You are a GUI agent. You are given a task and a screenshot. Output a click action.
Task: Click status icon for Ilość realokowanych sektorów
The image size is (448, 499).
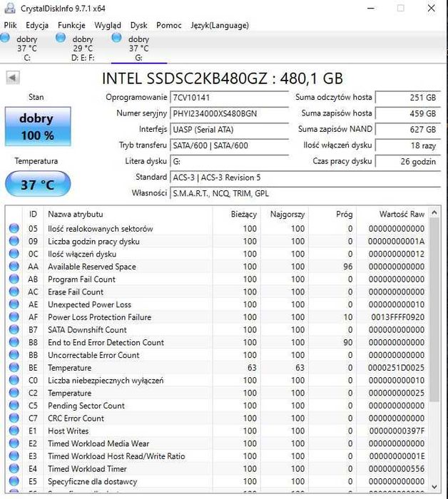click(x=14, y=228)
